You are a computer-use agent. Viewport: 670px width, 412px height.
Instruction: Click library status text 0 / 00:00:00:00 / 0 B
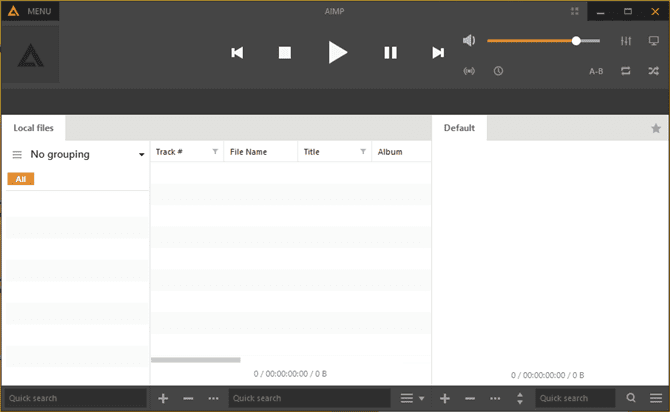point(290,374)
